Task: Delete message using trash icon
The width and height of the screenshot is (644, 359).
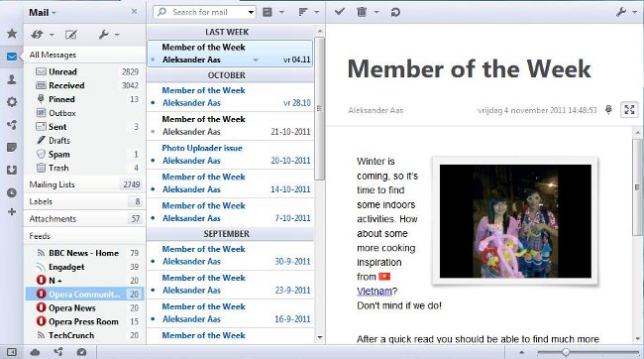Action: (x=362, y=12)
